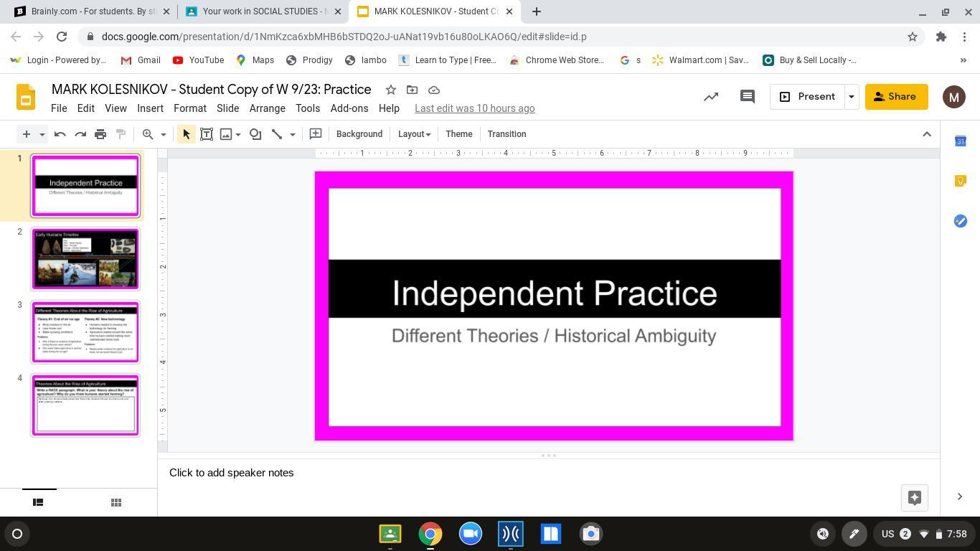Select the Text box tool

click(x=207, y=134)
